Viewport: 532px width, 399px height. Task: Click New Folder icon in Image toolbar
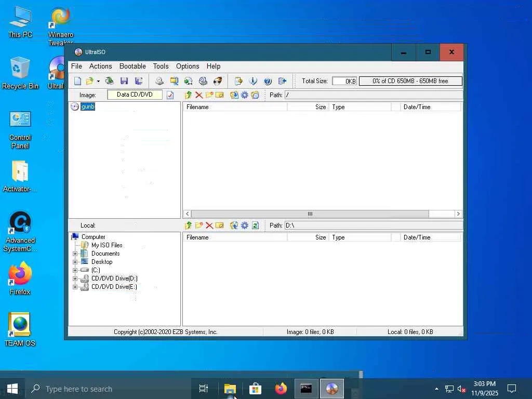coord(209,95)
